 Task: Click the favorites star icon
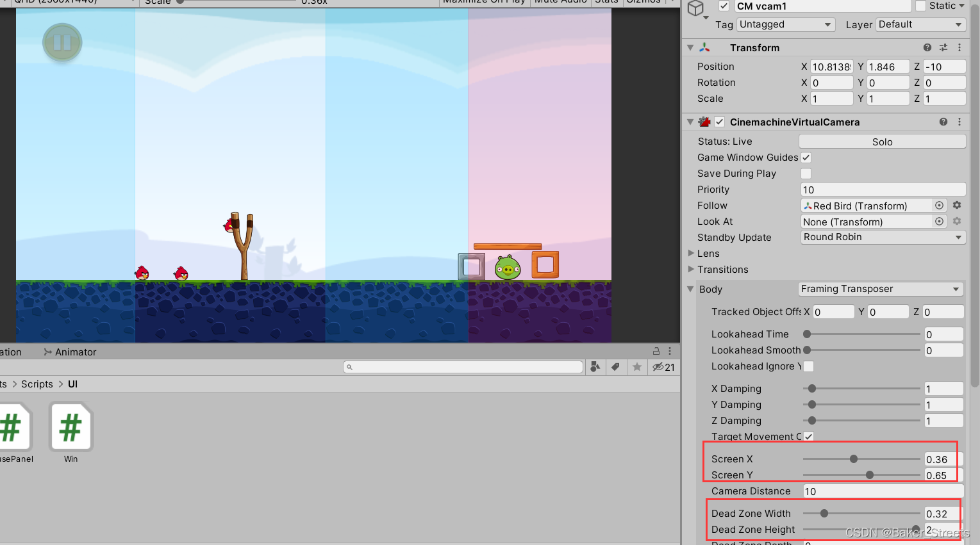[x=637, y=367]
